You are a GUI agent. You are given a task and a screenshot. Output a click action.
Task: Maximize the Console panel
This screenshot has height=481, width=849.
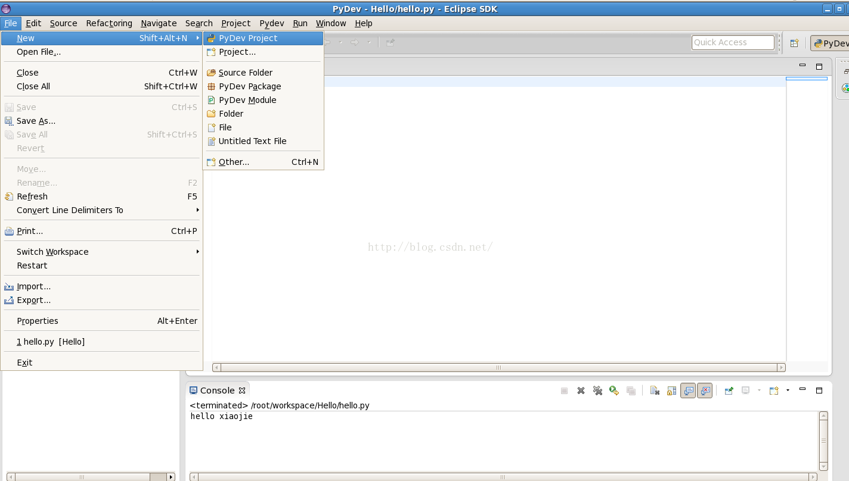tap(819, 390)
